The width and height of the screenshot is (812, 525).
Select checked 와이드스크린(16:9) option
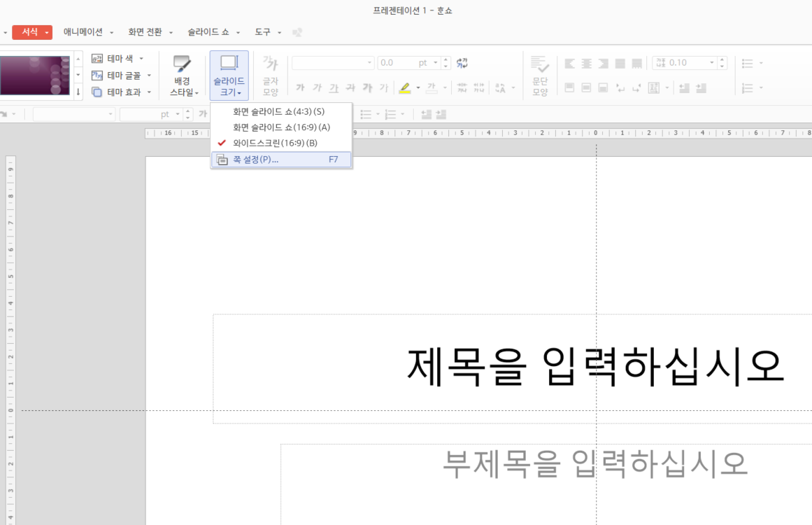(x=281, y=143)
